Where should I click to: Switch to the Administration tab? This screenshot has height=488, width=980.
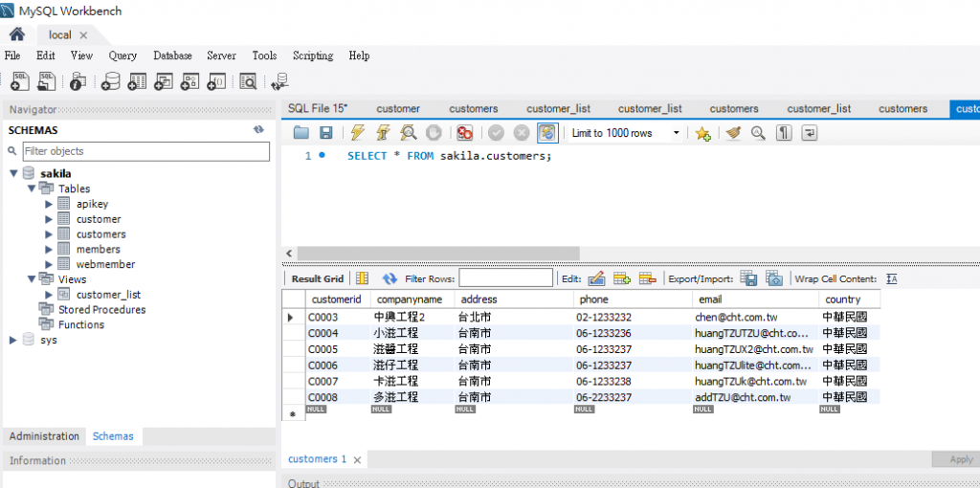click(x=44, y=436)
